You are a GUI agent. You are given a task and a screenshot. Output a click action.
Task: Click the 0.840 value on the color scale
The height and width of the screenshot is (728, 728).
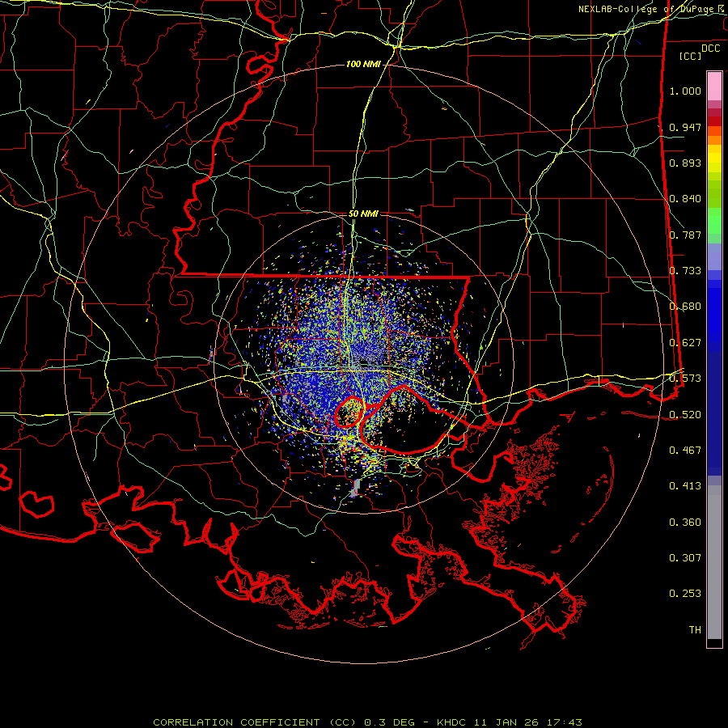point(685,199)
